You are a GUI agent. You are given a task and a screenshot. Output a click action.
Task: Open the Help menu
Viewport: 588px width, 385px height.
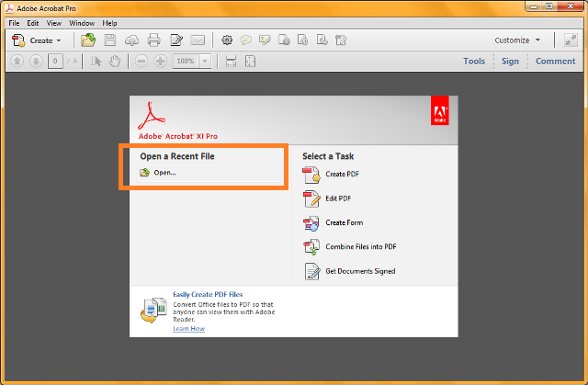109,23
